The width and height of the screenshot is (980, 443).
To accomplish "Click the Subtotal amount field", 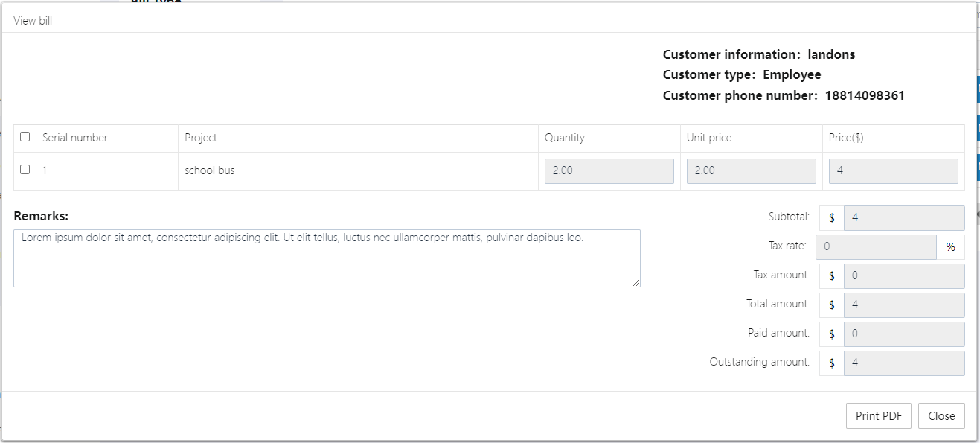I will (903, 218).
